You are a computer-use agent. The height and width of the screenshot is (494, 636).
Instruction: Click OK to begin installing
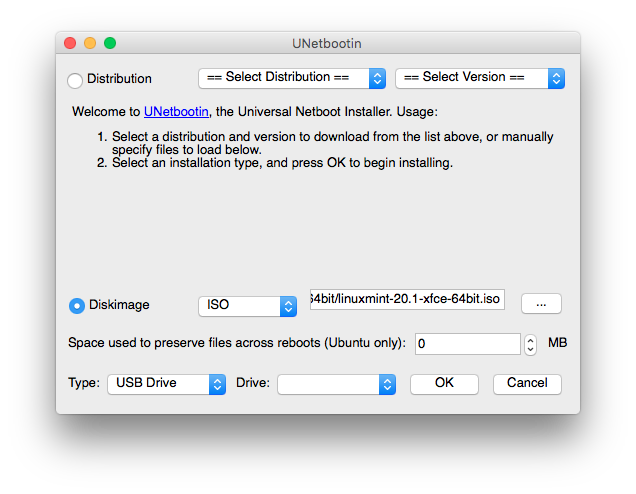[444, 384]
